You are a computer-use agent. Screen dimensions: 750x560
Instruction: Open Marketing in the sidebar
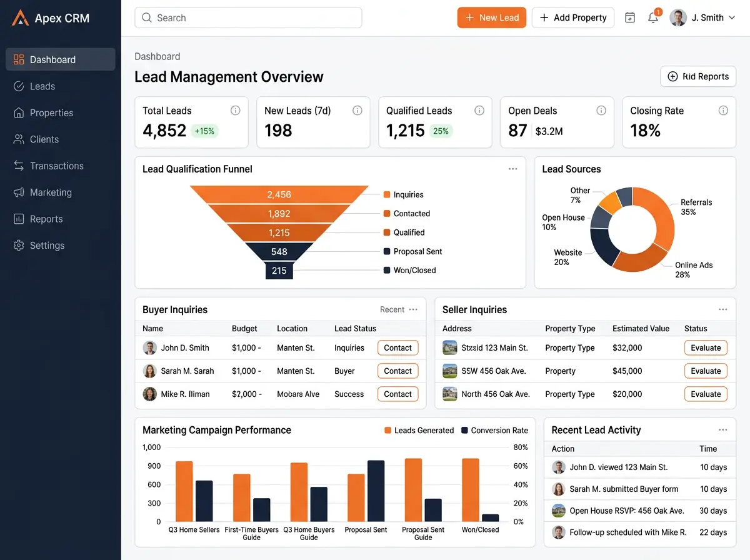[61, 192]
